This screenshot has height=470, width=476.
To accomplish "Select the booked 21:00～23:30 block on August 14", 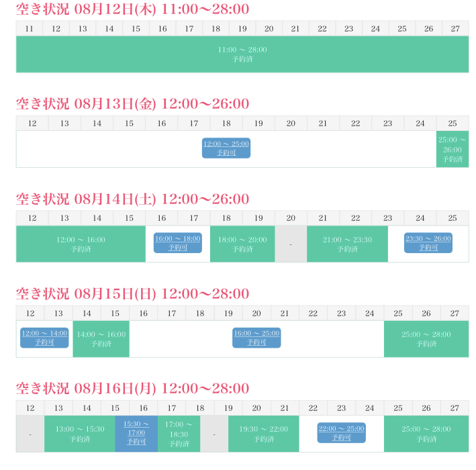I will point(347,244).
